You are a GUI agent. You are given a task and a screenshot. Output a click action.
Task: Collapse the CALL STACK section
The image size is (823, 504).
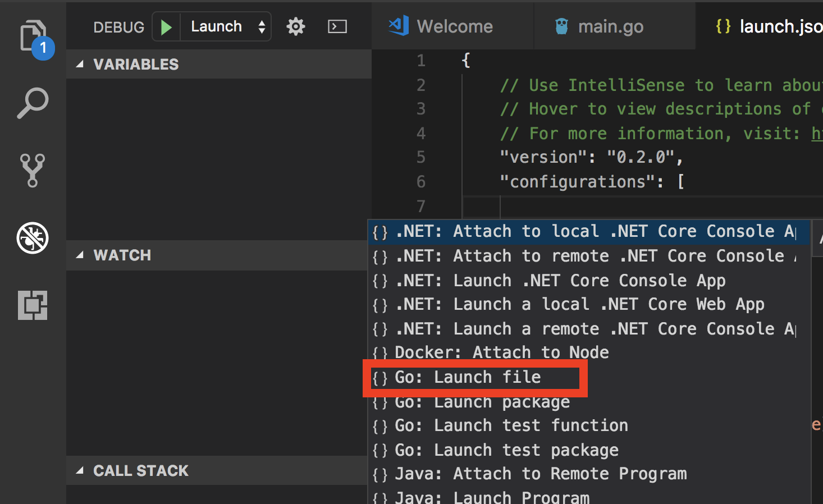click(217, 470)
